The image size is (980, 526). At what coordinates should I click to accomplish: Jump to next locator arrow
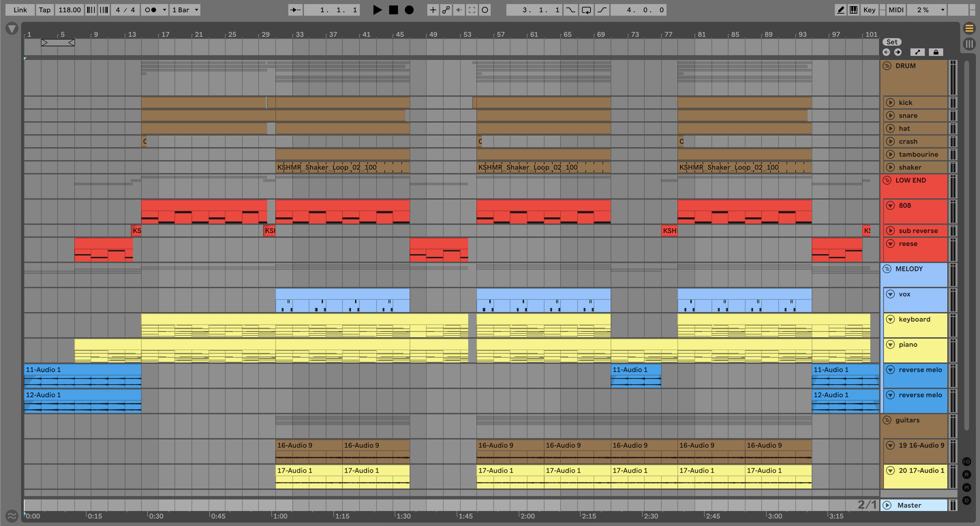pos(898,52)
